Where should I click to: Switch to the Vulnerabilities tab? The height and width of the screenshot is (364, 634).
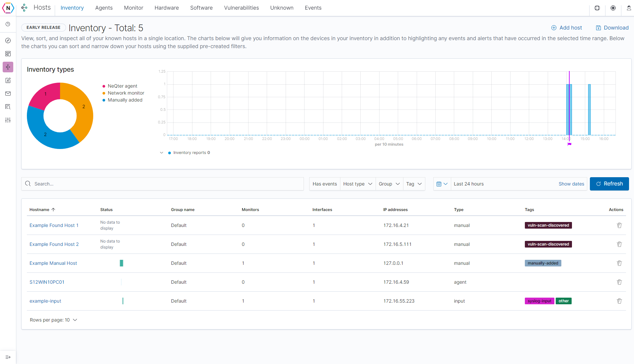coord(241,8)
